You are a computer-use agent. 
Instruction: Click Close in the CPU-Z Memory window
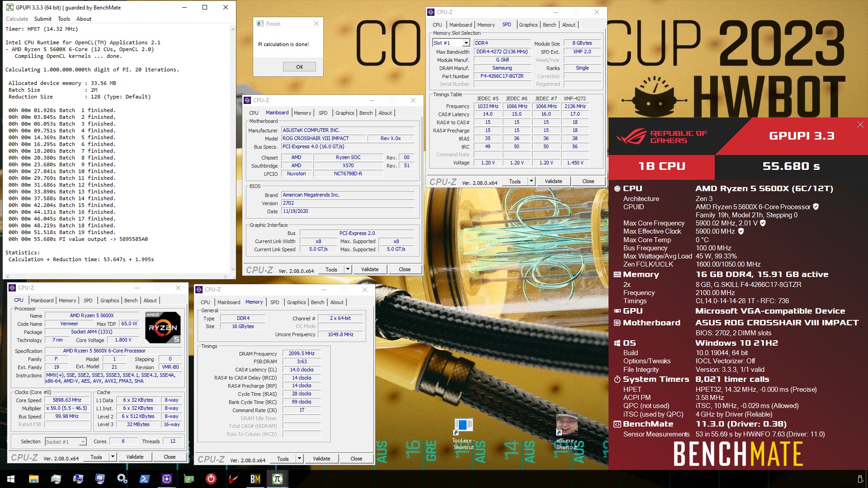356,459
